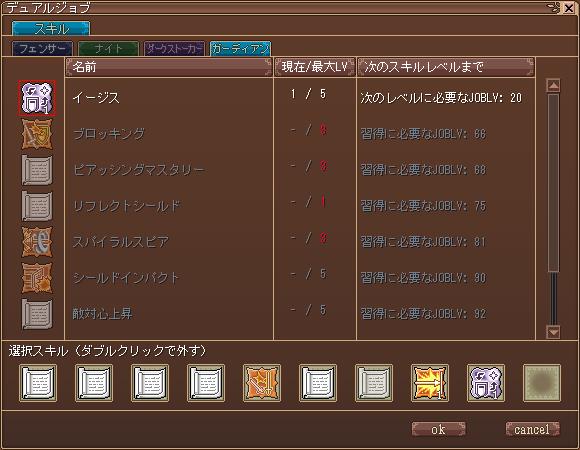Viewport: 580px width, 450px height.
Task: Confirm with the ok button
Action: pyautogui.click(x=438, y=429)
